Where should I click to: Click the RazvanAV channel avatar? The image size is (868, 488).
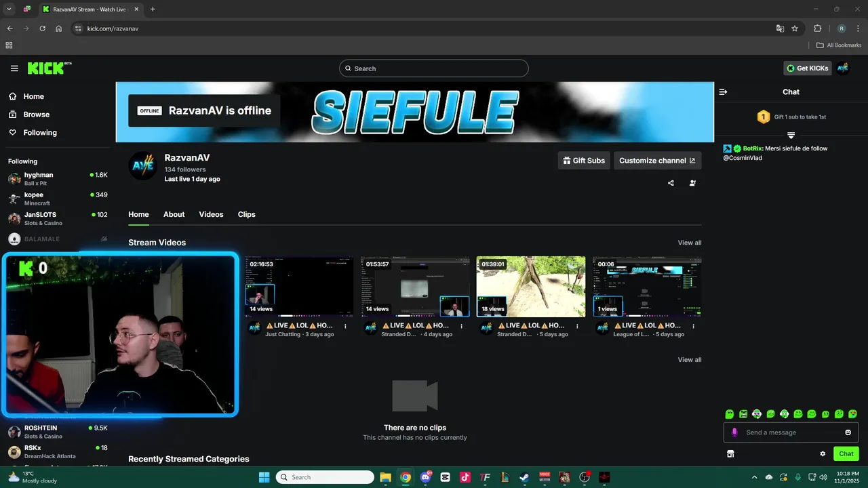(x=143, y=165)
